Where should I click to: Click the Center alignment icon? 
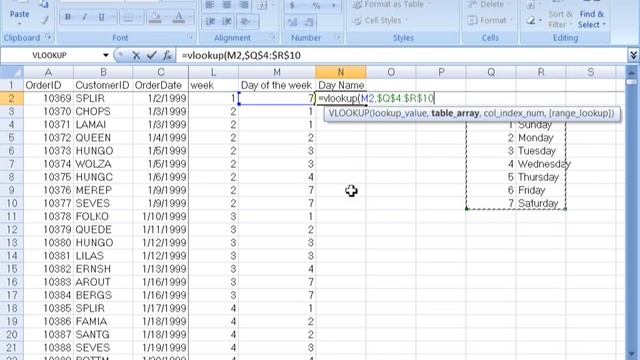coord(227,5)
